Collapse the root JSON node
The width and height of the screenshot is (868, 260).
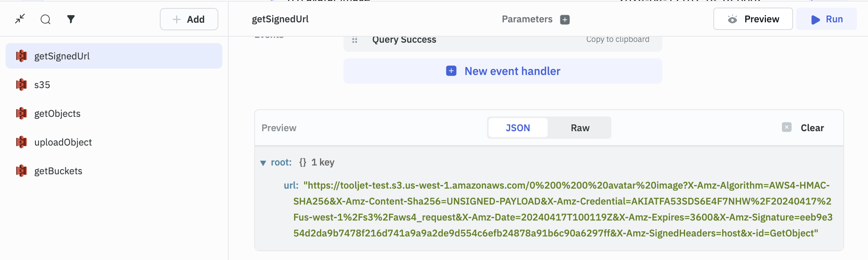(x=263, y=163)
